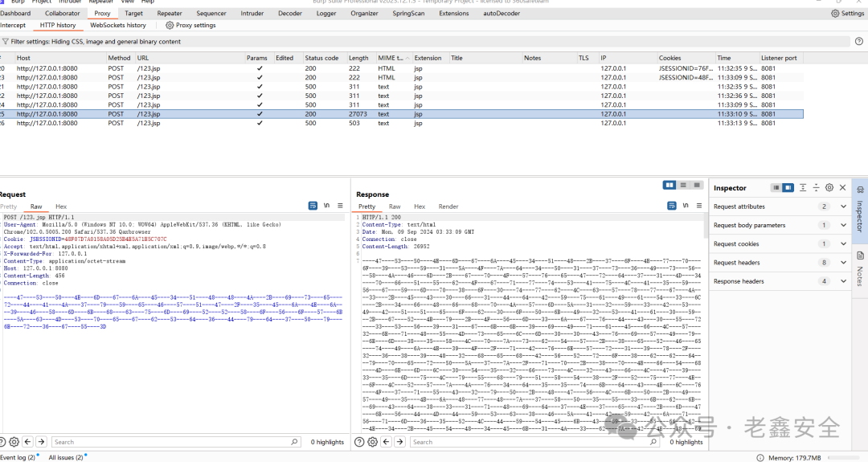This screenshot has height=462, width=868.
Task: Open the Intruder tab
Action: tap(252, 14)
